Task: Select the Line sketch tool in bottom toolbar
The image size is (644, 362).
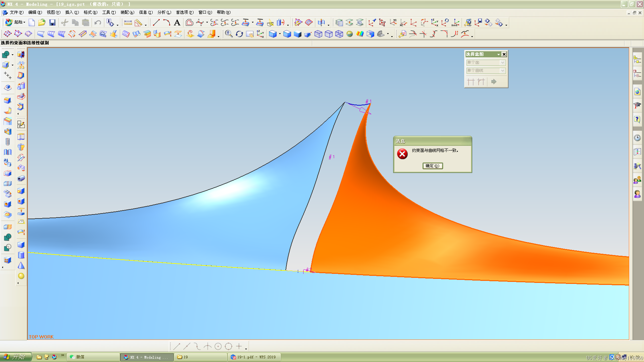Action: [x=177, y=346]
